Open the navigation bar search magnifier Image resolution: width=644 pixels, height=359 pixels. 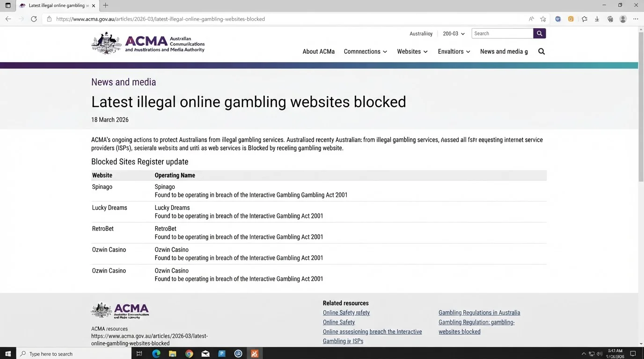click(x=542, y=51)
